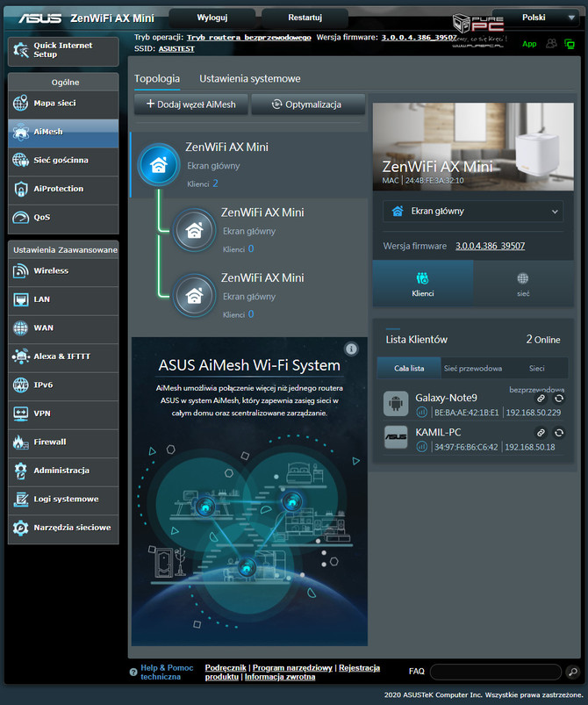The width and height of the screenshot is (588, 705).
Task: Click reconnect icon for Galaxy-Note9 client
Action: (559, 399)
